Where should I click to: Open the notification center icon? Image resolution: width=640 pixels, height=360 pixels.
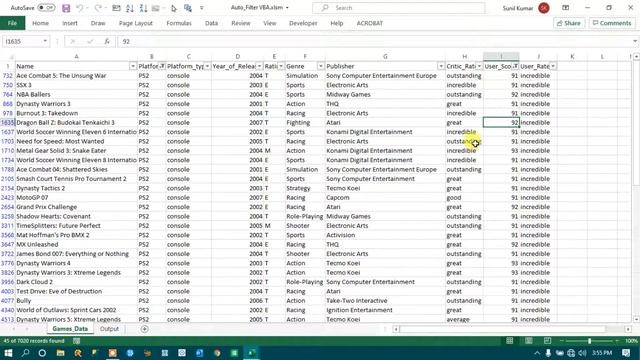point(626,353)
